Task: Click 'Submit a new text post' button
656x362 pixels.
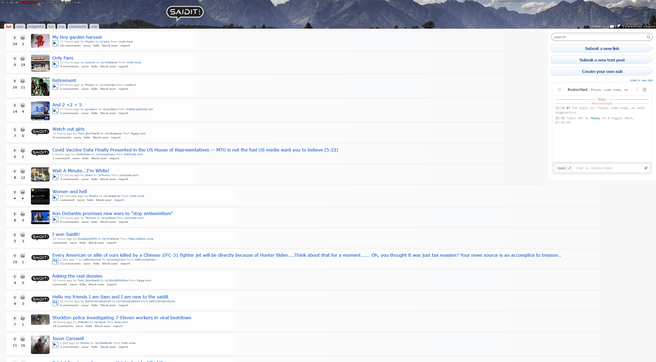Action: [x=602, y=60]
